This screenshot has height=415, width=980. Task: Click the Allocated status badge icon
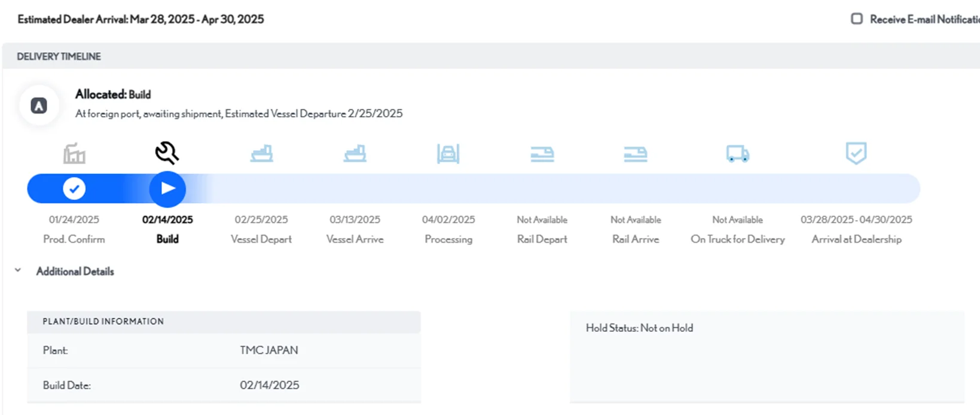39,106
